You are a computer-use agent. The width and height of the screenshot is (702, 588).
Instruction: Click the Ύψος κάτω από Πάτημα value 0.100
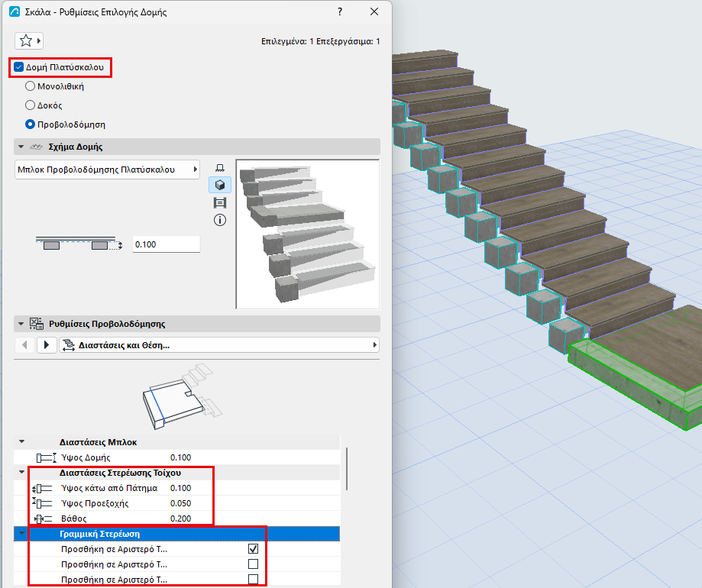181,488
